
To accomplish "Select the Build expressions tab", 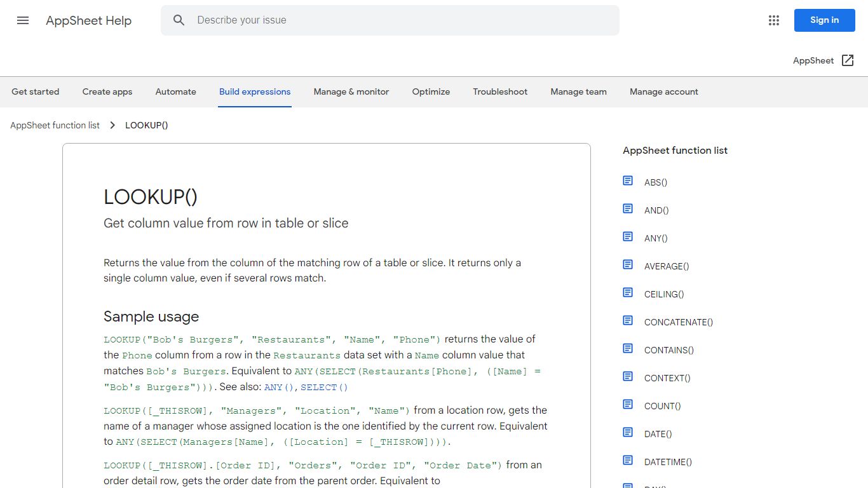I will pos(255,91).
